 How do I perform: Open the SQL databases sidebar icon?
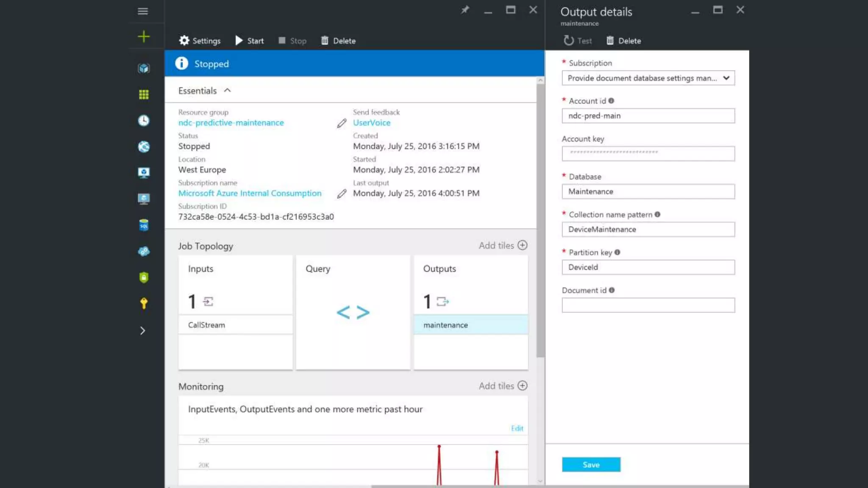(144, 225)
